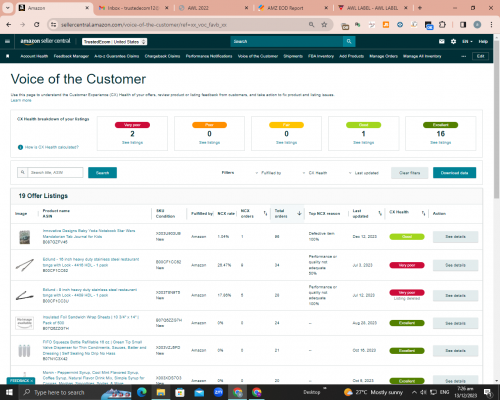Click the zoom magnifier icon in address bar
The height and width of the screenshot is (400, 500).
pos(311,25)
